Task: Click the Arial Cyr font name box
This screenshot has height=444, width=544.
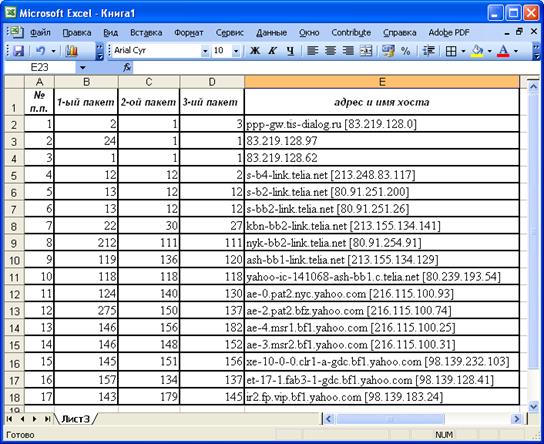Action: point(156,51)
